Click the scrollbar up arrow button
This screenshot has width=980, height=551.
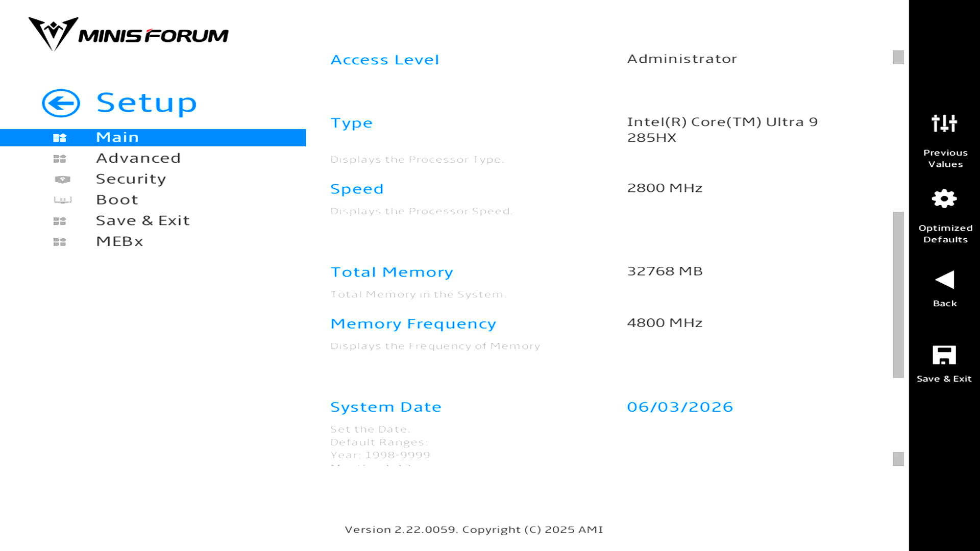(x=898, y=57)
